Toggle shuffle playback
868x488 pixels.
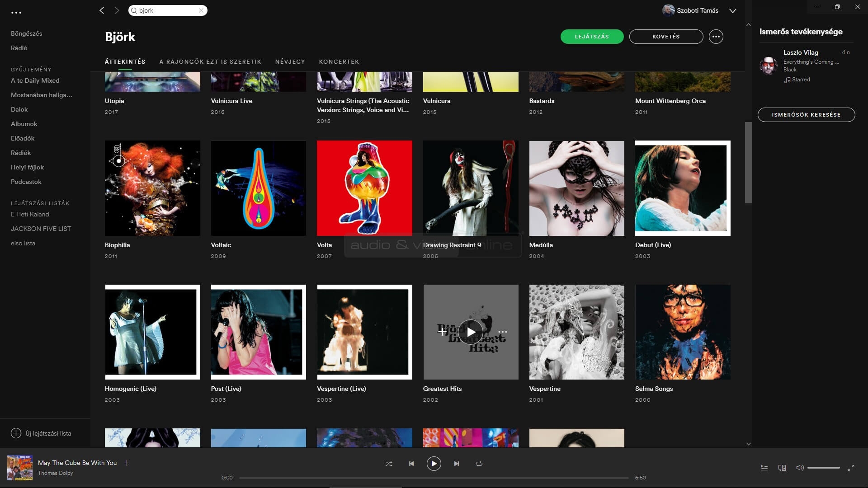[389, 464]
